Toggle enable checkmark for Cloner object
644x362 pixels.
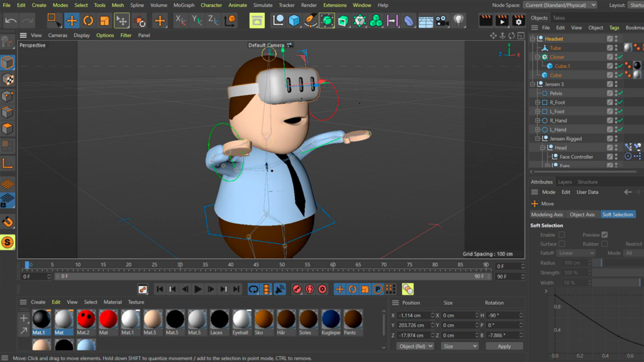[621, 57]
